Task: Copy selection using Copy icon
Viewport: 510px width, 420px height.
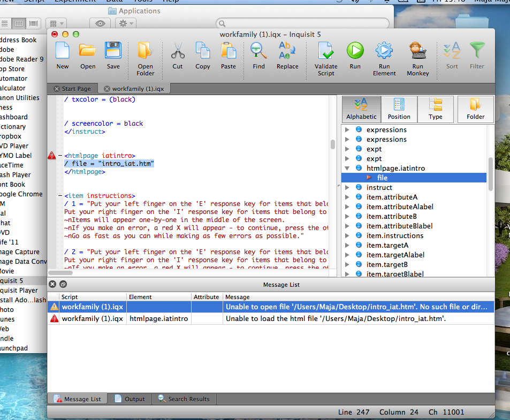Action: (203, 55)
